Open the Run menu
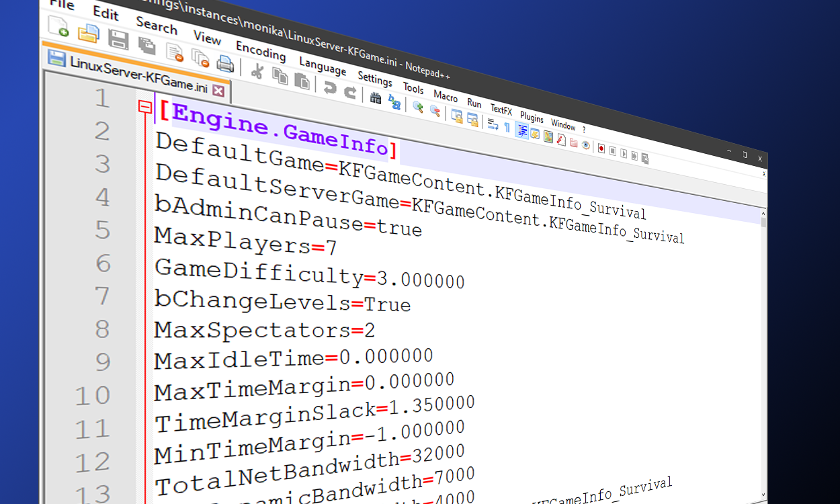 (x=474, y=103)
